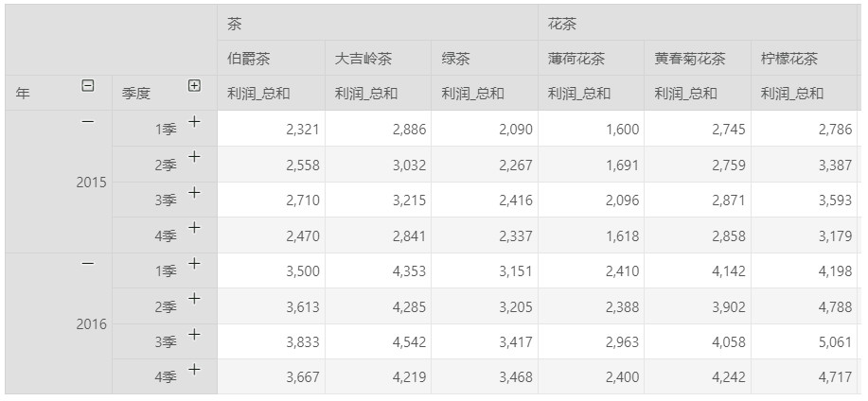The height and width of the screenshot is (401, 868).
Task: Expand 2015 4季 row plus icon
Action: (x=194, y=228)
